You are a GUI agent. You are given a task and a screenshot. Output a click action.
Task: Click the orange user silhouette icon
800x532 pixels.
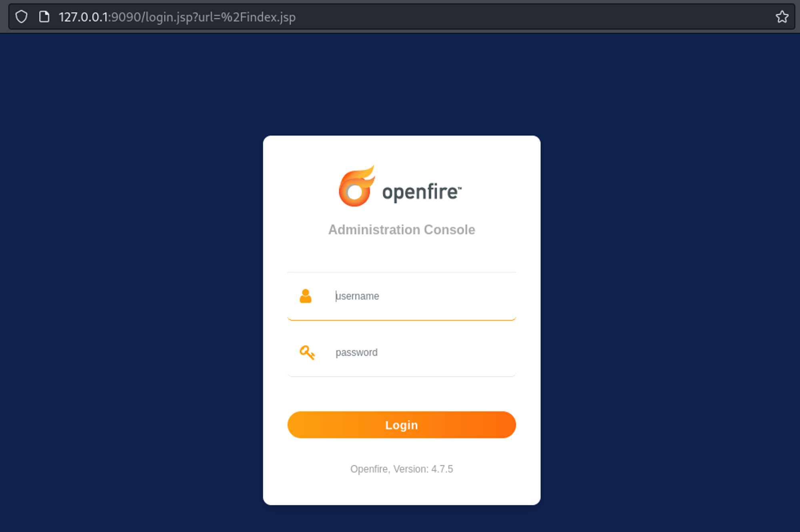[306, 296]
